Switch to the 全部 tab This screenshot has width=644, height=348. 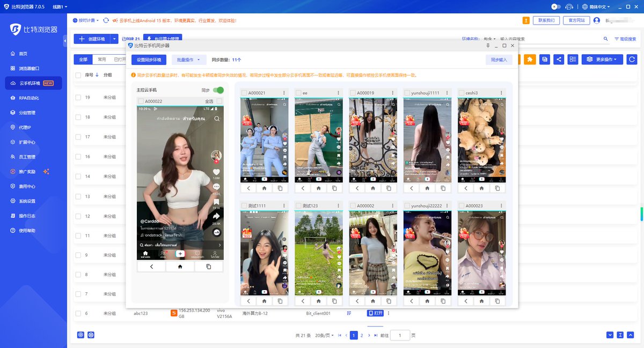pos(83,59)
